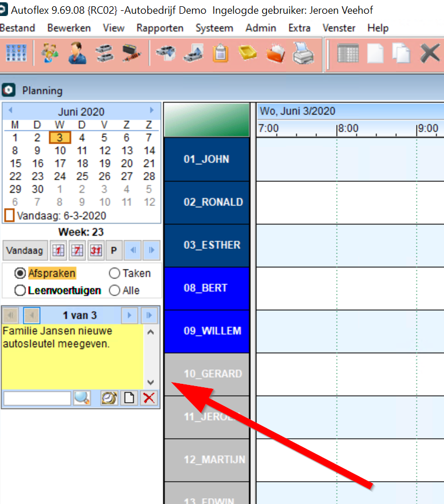
Task: Open the Venster menu
Action: pyautogui.click(x=339, y=28)
